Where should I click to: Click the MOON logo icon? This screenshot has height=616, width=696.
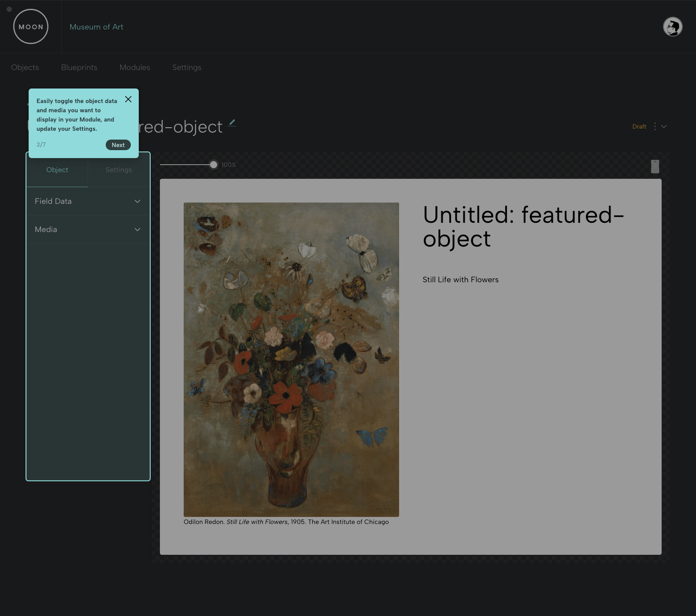pos(31,26)
